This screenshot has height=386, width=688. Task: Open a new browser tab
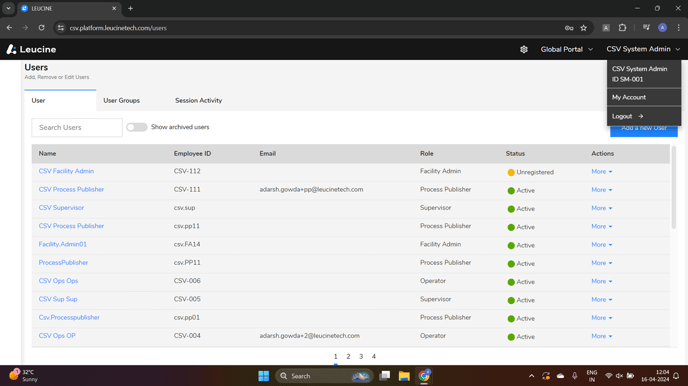[130, 8]
